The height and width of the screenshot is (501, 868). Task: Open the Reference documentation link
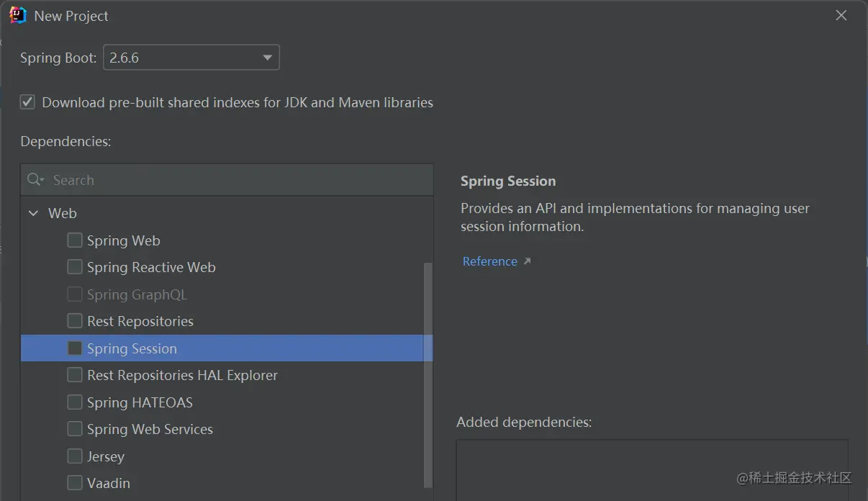tap(489, 261)
